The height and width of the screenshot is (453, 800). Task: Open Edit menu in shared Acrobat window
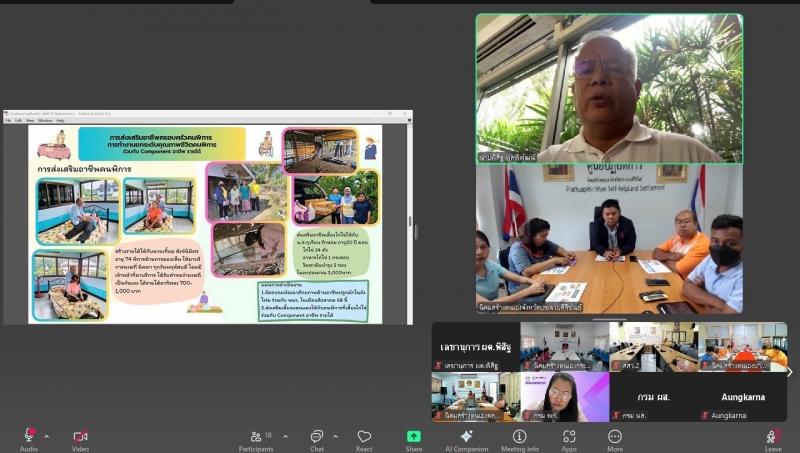pos(18,120)
